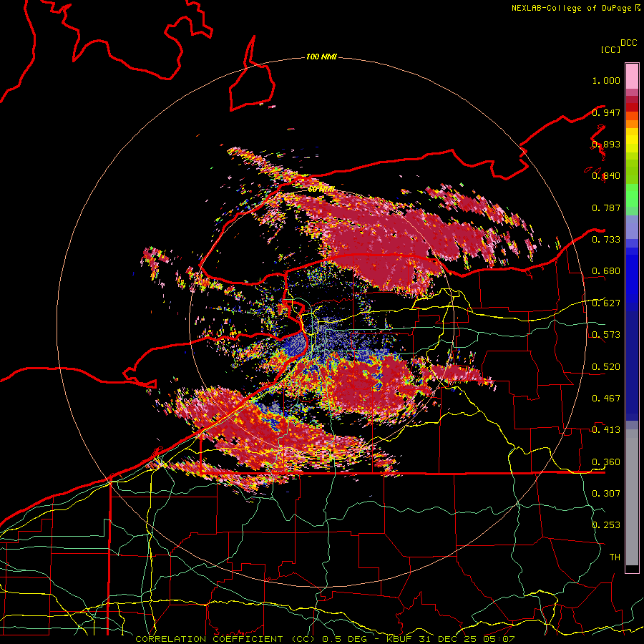The width and height of the screenshot is (644, 644).
Task: Click the 0.573 color scale value
Action: (x=606, y=335)
